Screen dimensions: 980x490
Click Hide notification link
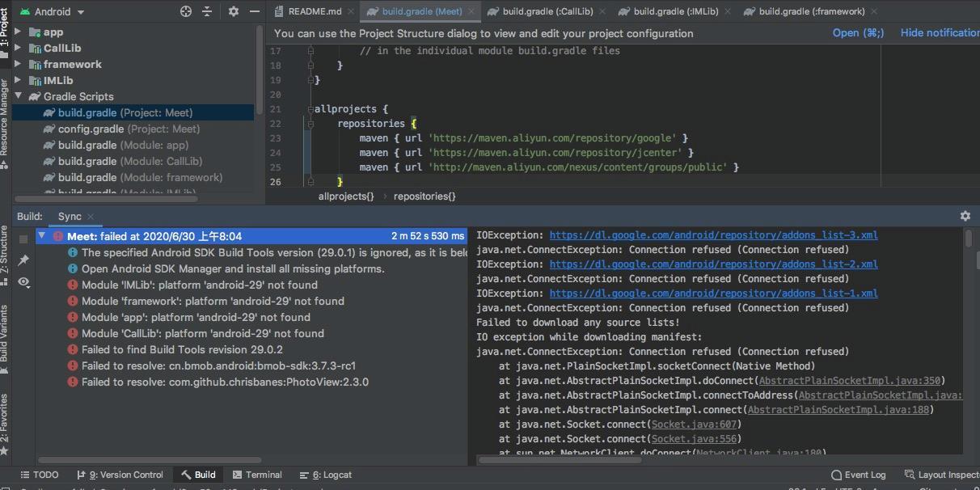pos(940,33)
